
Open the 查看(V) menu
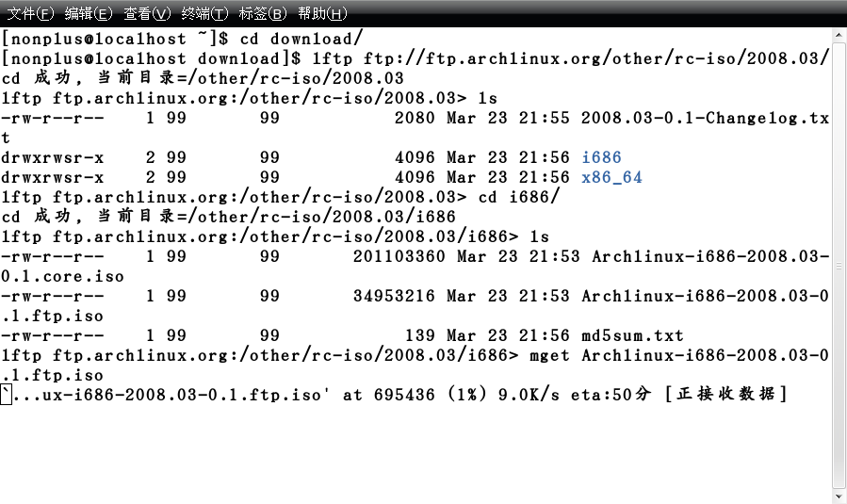[x=147, y=13]
